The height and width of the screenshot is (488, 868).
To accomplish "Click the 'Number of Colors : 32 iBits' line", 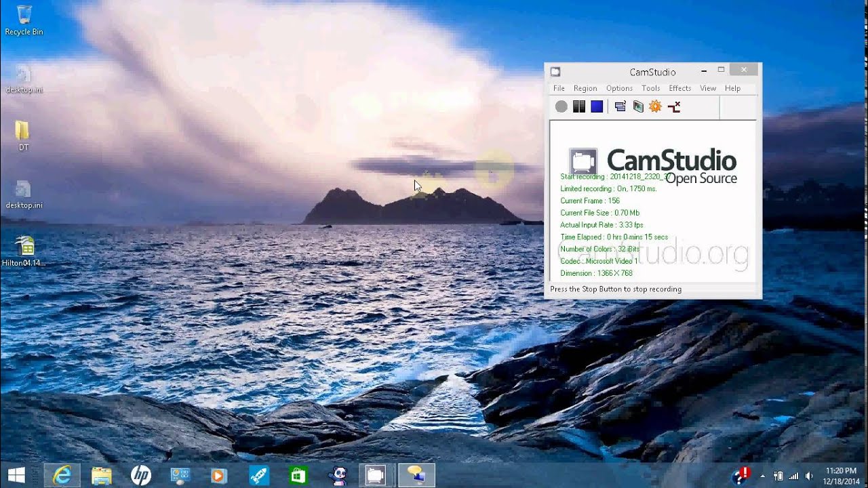I will coord(599,249).
